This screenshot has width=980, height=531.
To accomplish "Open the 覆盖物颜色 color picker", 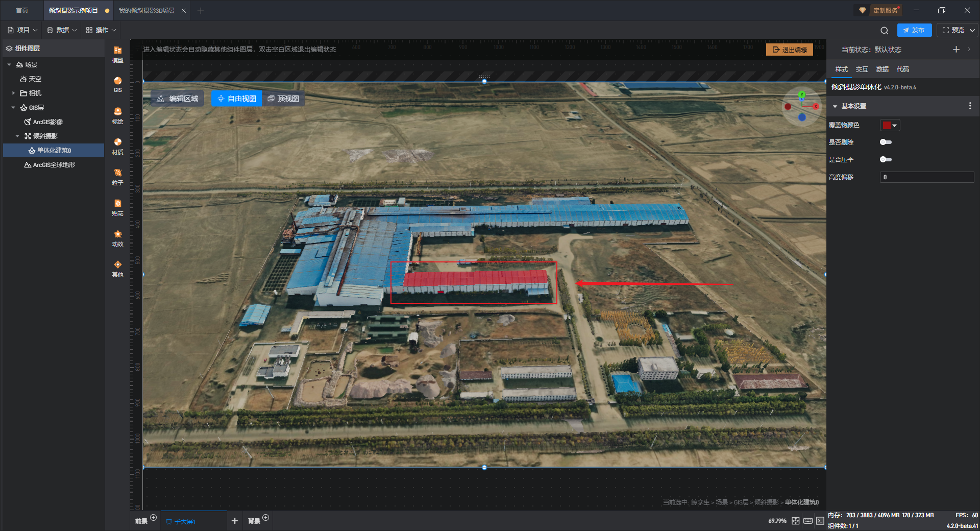I will (x=890, y=125).
